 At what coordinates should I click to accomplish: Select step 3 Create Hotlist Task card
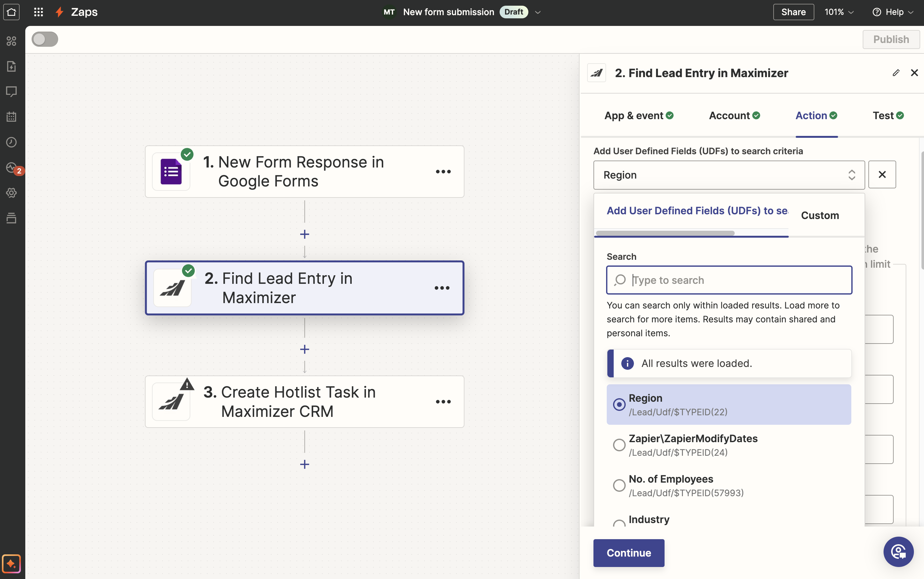305,402
